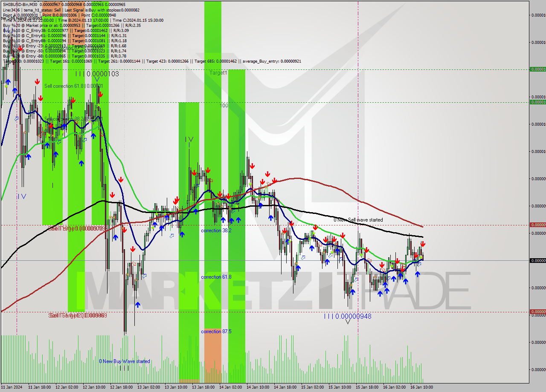
Task: Click the lowest red price tag on the axis
Action: 537,311
